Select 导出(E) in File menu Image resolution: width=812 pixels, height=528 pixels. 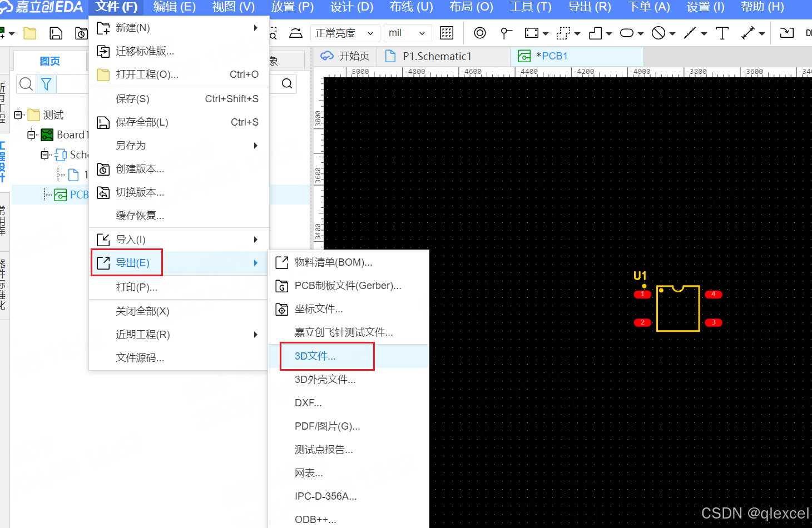[179, 263]
